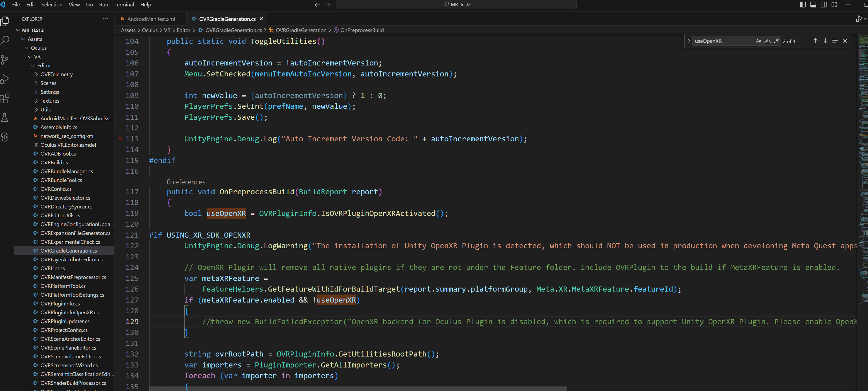Go to previous find match arrow
This screenshot has width=868, height=391.
coord(815,41)
